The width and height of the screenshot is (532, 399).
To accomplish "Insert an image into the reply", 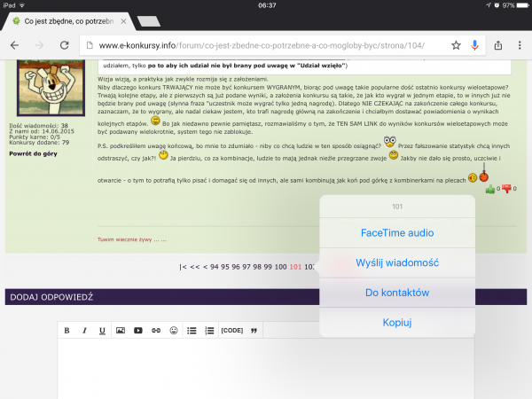I will click(121, 331).
